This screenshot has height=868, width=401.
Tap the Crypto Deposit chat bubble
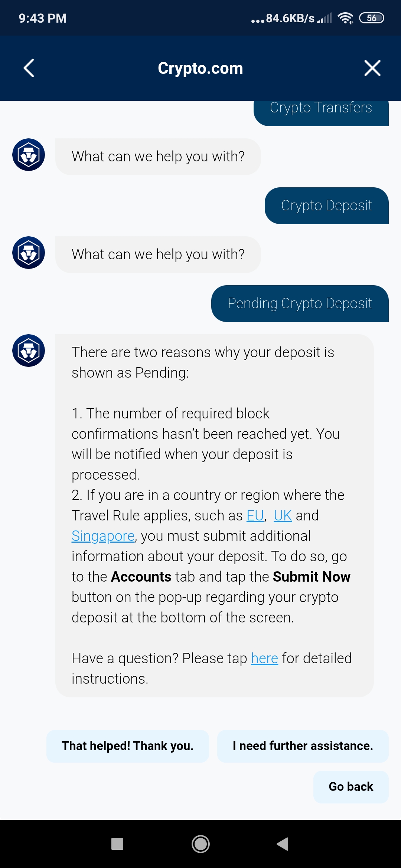pyautogui.click(x=327, y=206)
